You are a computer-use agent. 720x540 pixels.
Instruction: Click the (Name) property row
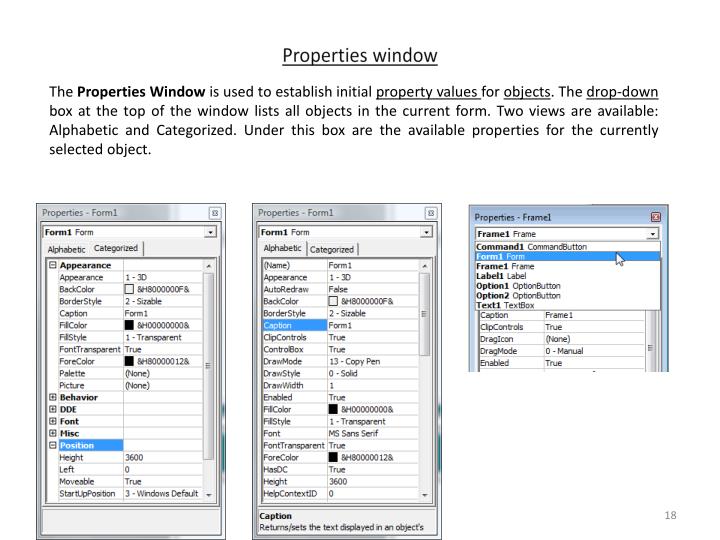pyautogui.click(x=340, y=265)
